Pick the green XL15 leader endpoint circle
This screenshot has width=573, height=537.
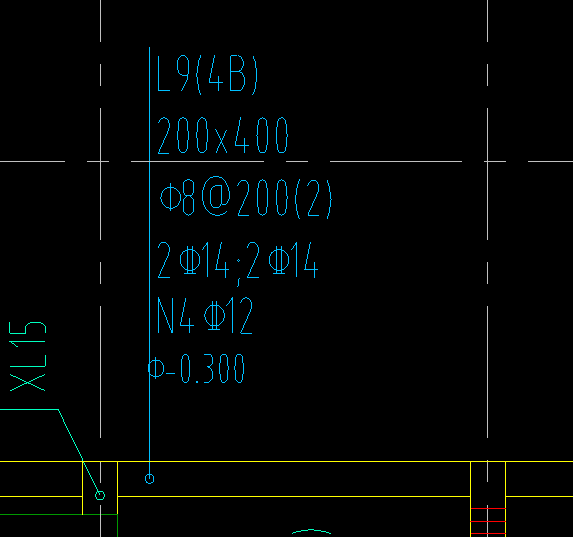click(x=100, y=495)
